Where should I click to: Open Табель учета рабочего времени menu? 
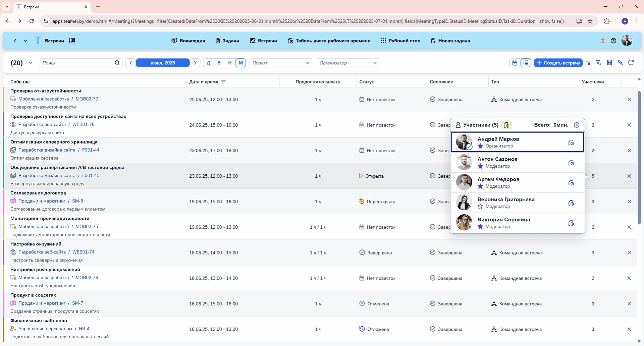[x=329, y=41]
